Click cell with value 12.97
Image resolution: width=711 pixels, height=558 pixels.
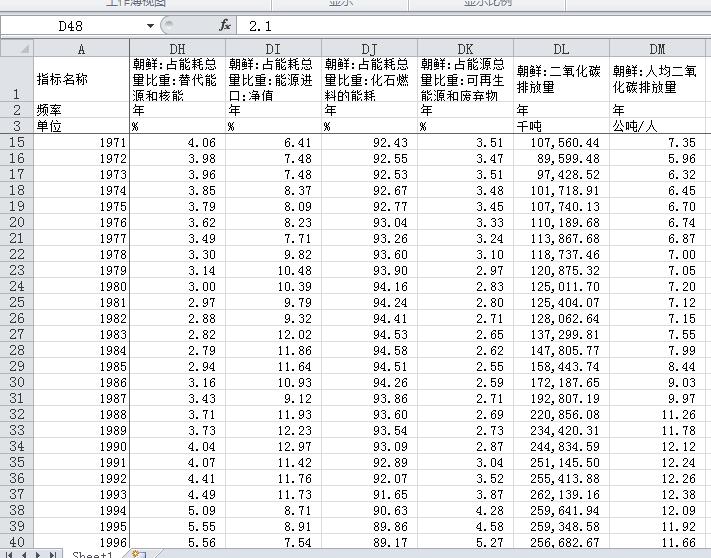point(273,446)
